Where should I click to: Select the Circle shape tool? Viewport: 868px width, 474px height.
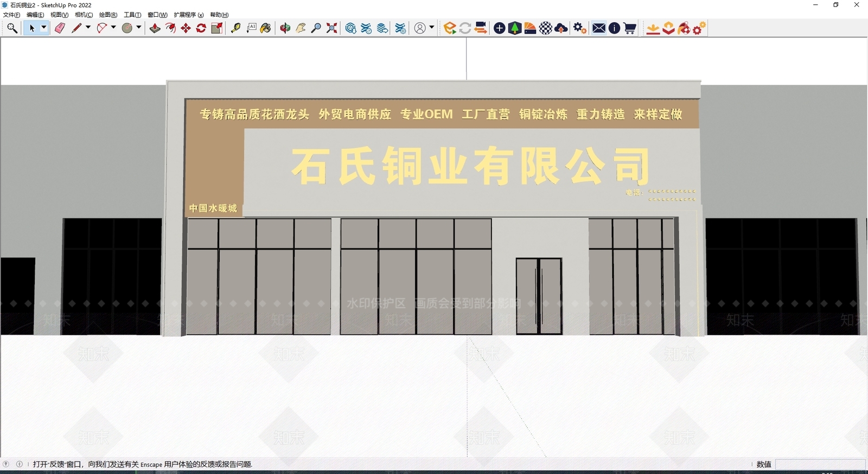(127, 28)
